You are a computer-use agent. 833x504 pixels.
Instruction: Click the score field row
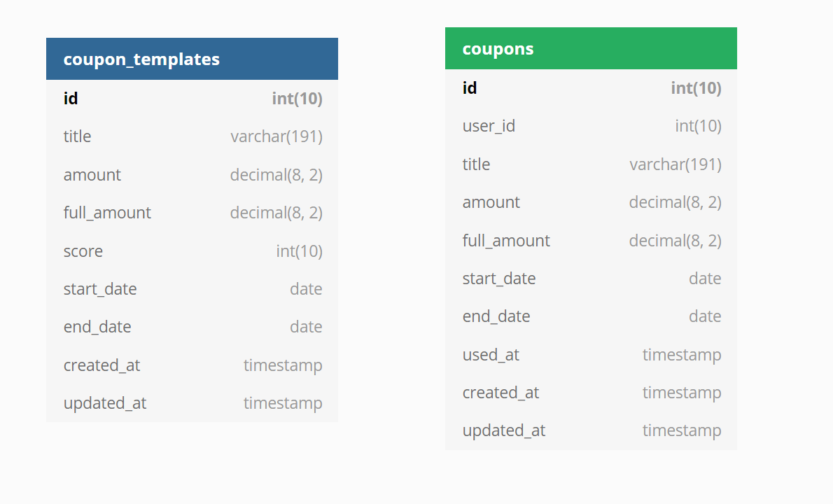point(192,251)
